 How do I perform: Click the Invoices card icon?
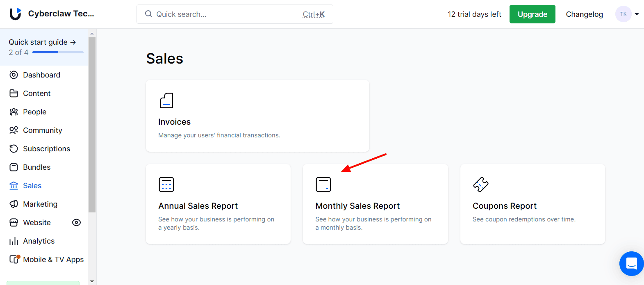tap(166, 100)
